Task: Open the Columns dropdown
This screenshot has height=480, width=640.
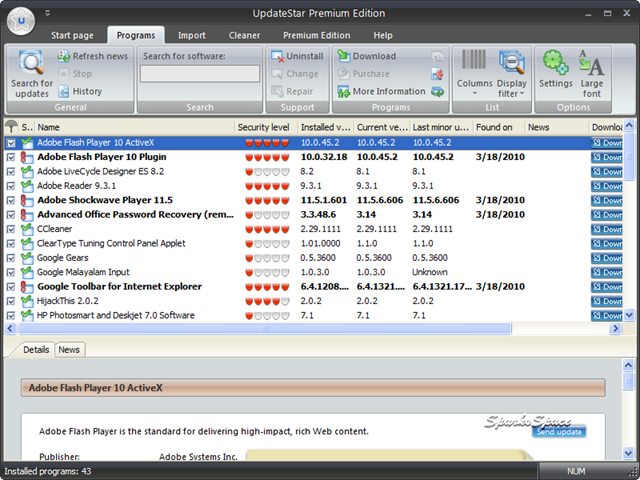Action: coord(474,73)
